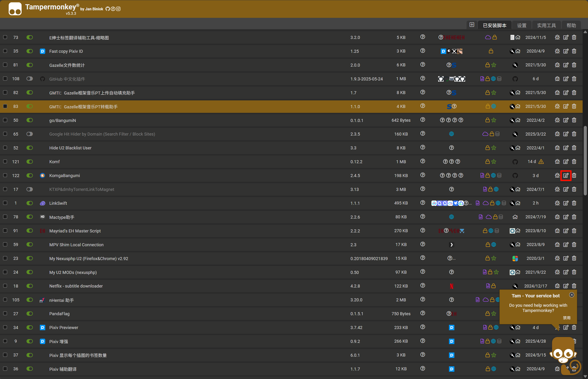The width and height of the screenshot is (588, 379).
Task: Delete Fast copy Pixiv ID with trash icon
Action: click(x=574, y=51)
